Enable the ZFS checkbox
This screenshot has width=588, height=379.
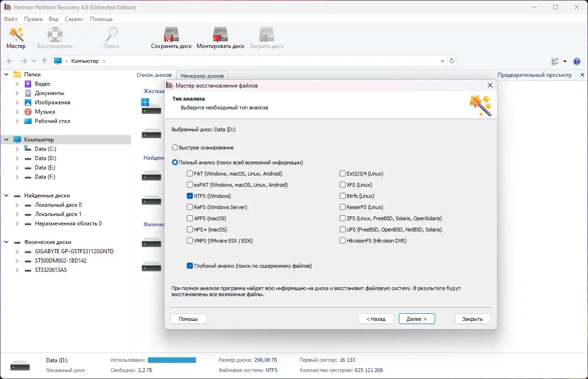(x=342, y=218)
